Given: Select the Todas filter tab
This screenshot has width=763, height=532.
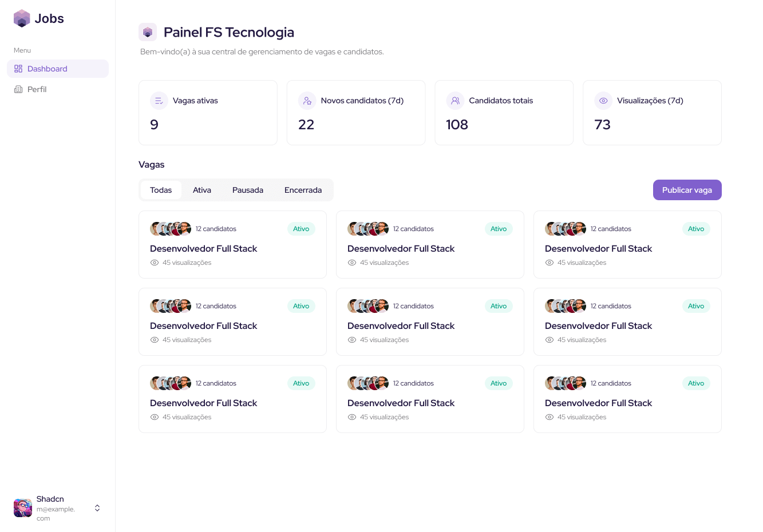Looking at the screenshot, I should pos(161,190).
